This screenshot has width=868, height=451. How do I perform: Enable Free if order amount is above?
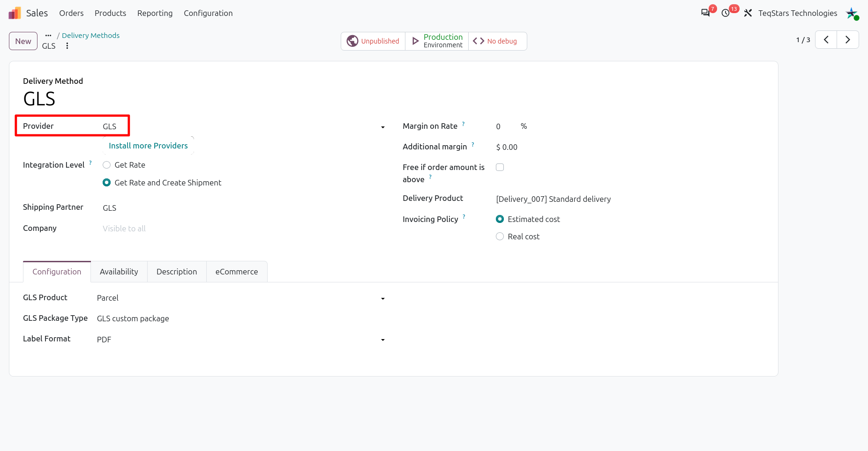(x=500, y=167)
